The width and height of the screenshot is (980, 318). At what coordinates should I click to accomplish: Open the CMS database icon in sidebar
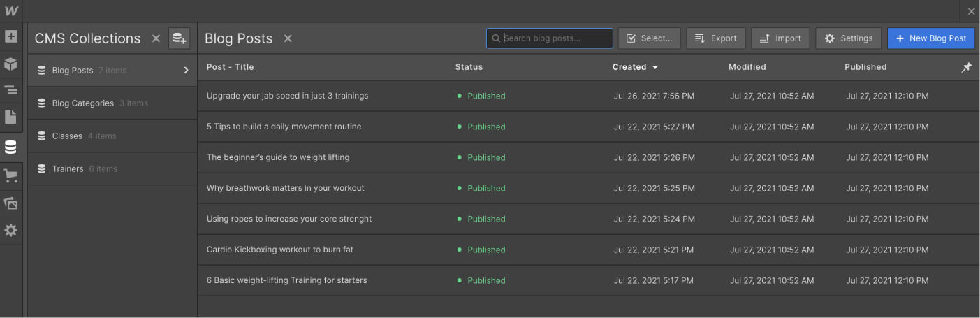(10, 147)
